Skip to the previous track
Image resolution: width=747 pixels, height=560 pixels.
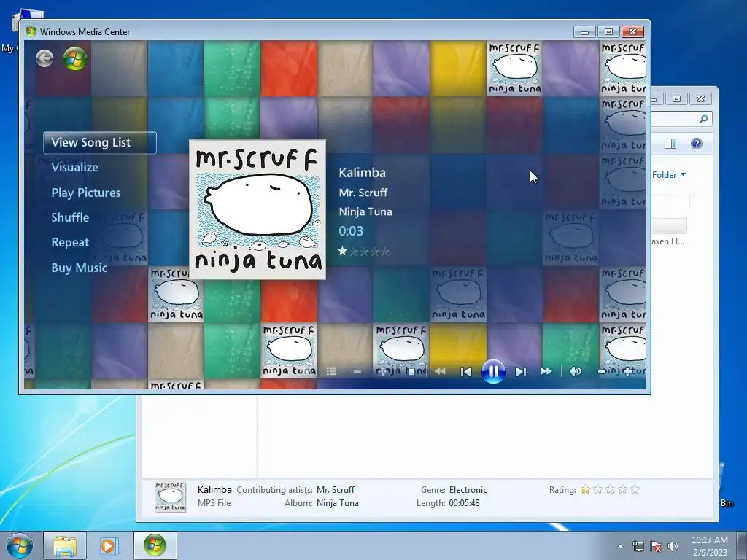pos(466,371)
